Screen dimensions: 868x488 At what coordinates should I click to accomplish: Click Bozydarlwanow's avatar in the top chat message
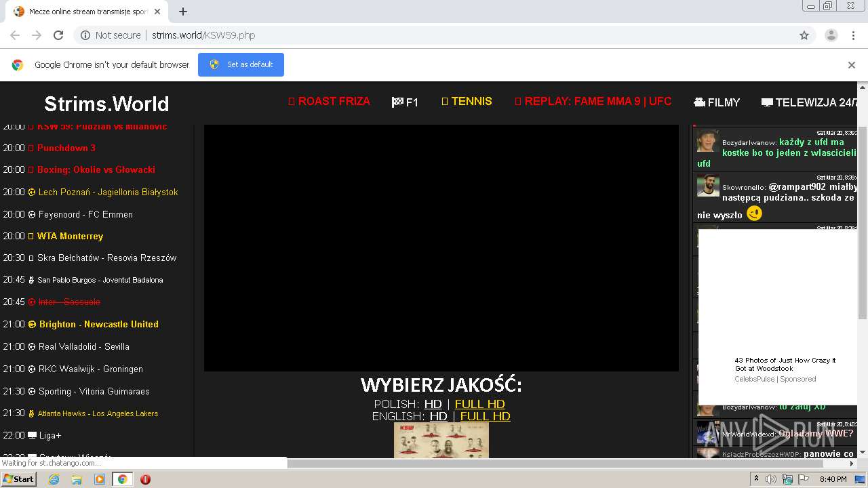click(708, 141)
